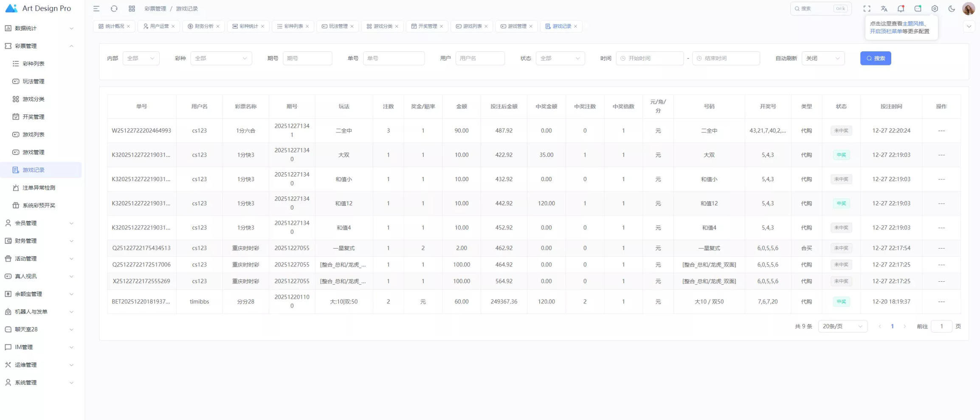Enter fullscreen mode via the expand icon
Screen dimensions: 980x420
867,8
